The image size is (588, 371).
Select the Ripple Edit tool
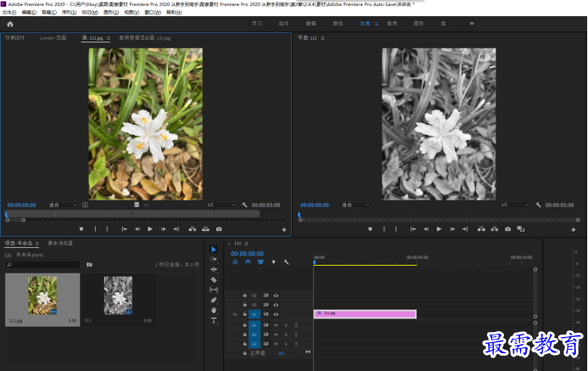(214, 269)
